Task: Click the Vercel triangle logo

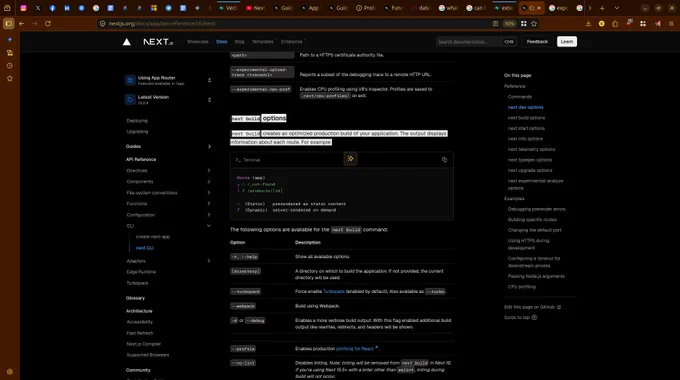Action: [127, 42]
